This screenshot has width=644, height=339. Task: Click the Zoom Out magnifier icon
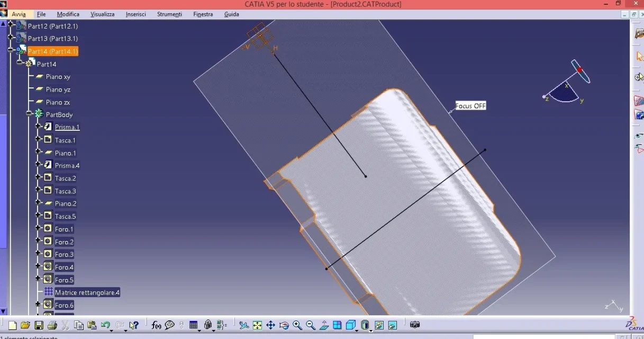click(311, 325)
